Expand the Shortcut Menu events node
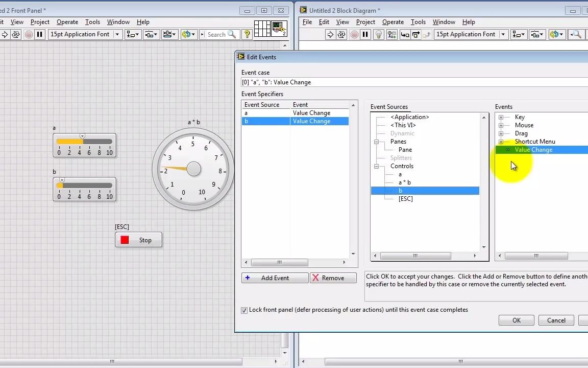The width and height of the screenshot is (588, 368). click(501, 142)
